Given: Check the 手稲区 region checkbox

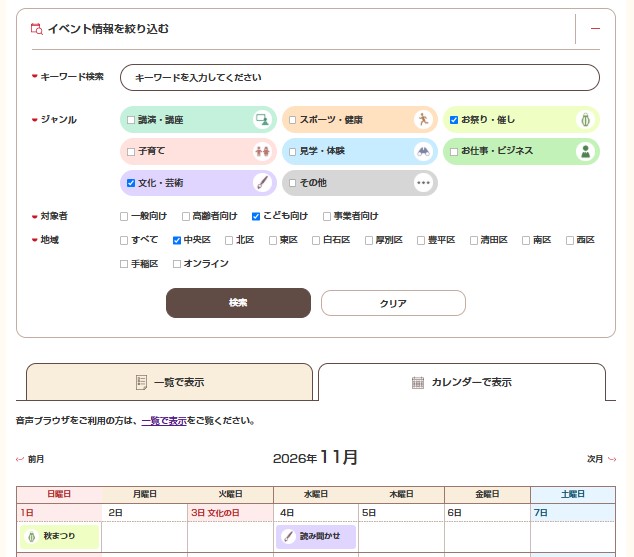Looking at the screenshot, I should point(124,264).
